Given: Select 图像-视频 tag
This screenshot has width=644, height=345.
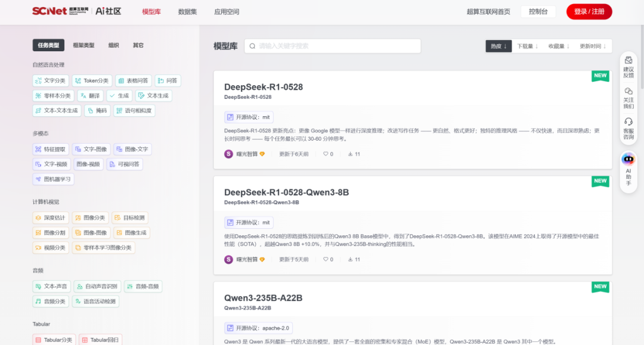Looking at the screenshot, I should click(88, 164).
